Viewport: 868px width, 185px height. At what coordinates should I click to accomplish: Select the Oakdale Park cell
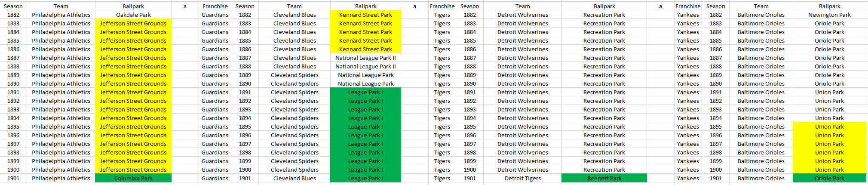pos(133,15)
